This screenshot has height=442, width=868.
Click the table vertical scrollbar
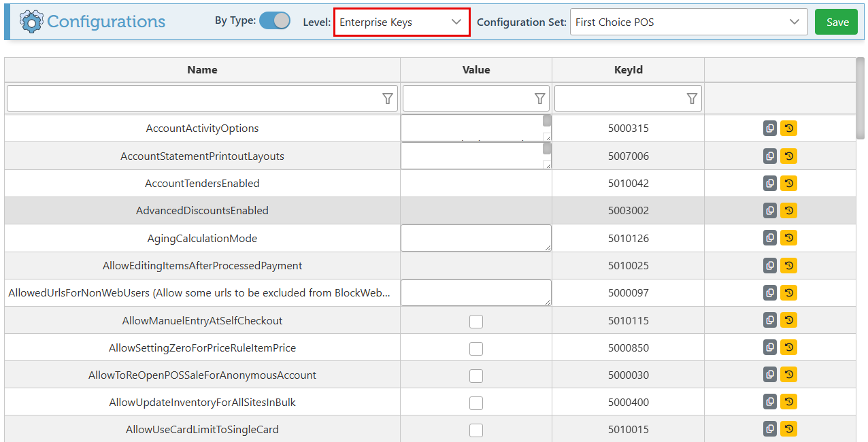click(861, 99)
